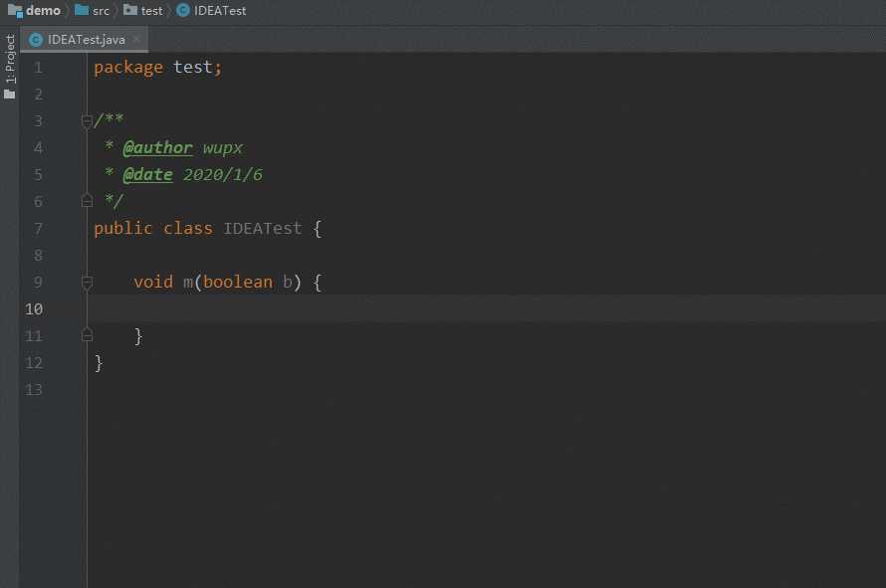Click line number 1 in the gutter
Screen dimensions: 886x588
pos(38,68)
